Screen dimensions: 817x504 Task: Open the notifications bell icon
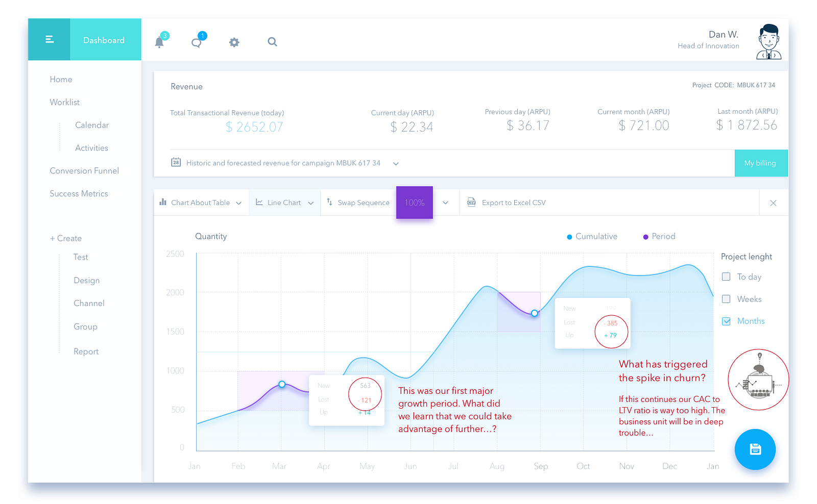point(159,42)
